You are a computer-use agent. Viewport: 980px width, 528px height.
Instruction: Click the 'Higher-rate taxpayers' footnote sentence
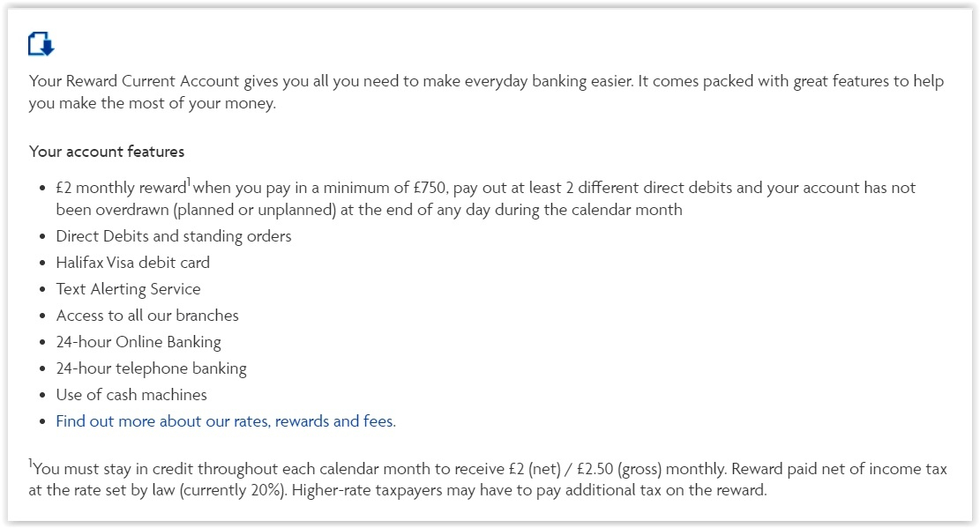click(529, 490)
